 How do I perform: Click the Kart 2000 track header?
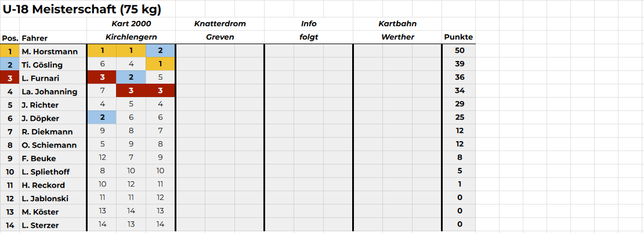click(x=131, y=24)
